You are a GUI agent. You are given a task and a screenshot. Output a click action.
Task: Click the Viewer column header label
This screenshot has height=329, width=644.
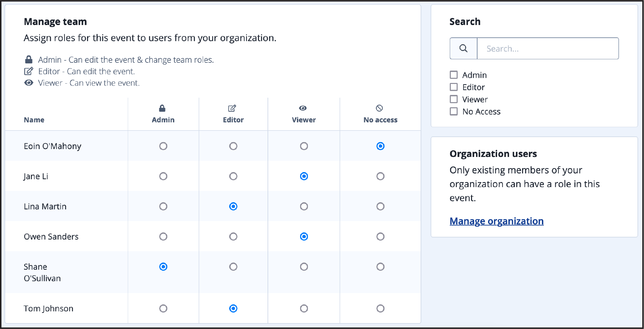[304, 120]
